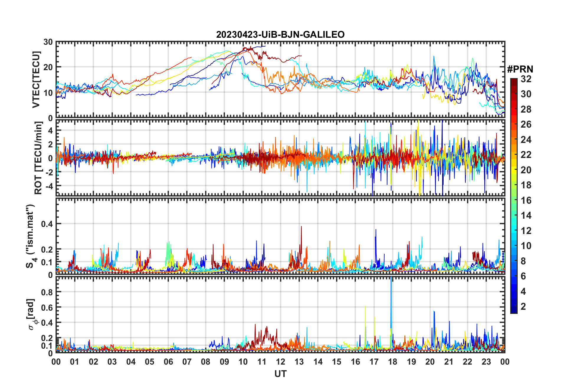Click colorbar tick label 12
561x392 pixels.
click(x=526, y=230)
